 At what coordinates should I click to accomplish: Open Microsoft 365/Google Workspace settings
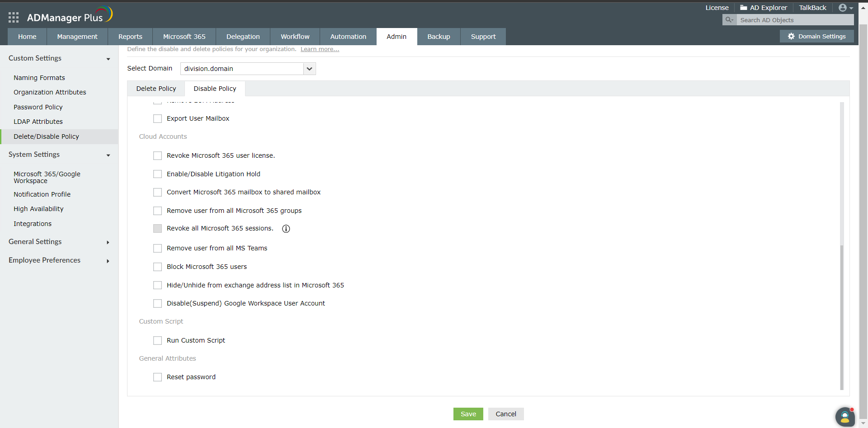pyautogui.click(x=47, y=177)
